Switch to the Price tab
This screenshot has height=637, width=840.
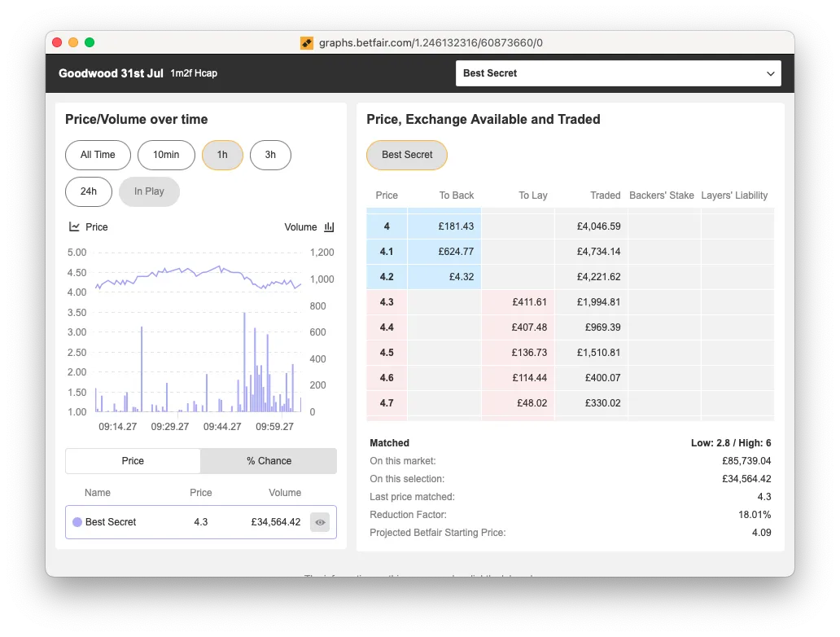click(x=133, y=461)
